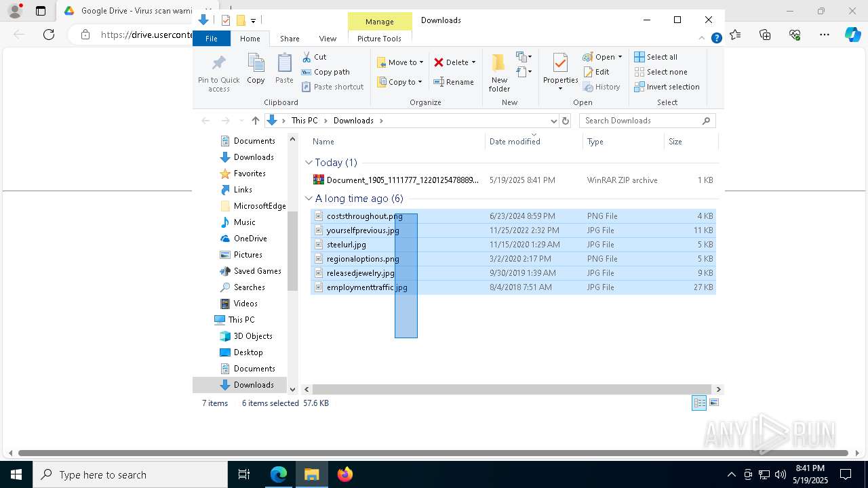Click the Edge Copilot icon
This screenshot has height=488, width=868.
[x=852, y=35]
